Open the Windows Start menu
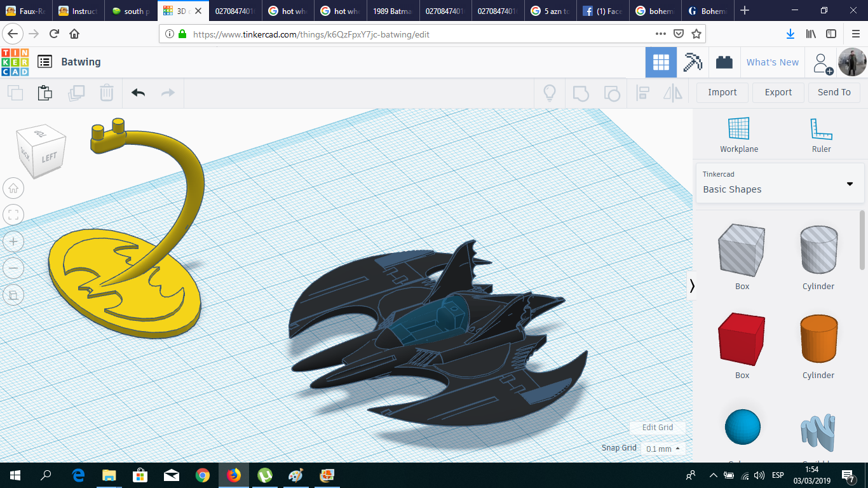 [15, 475]
